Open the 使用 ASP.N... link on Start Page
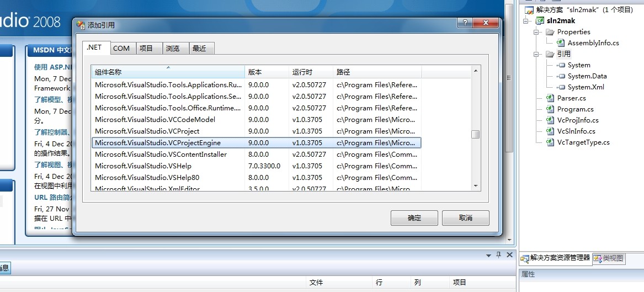Screen dimensions: 644x292 tap(53, 67)
